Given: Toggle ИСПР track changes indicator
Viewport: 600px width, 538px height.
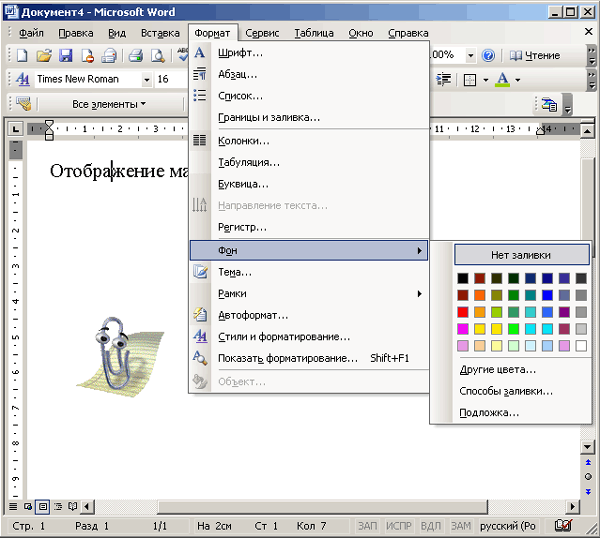Looking at the screenshot, I should pyautogui.click(x=399, y=526).
